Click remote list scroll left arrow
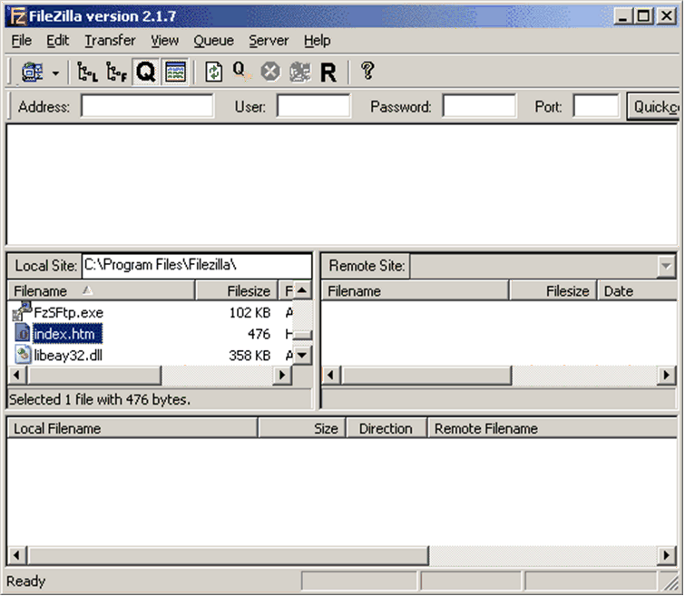The width and height of the screenshot is (685, 616). tap(331, 376)
